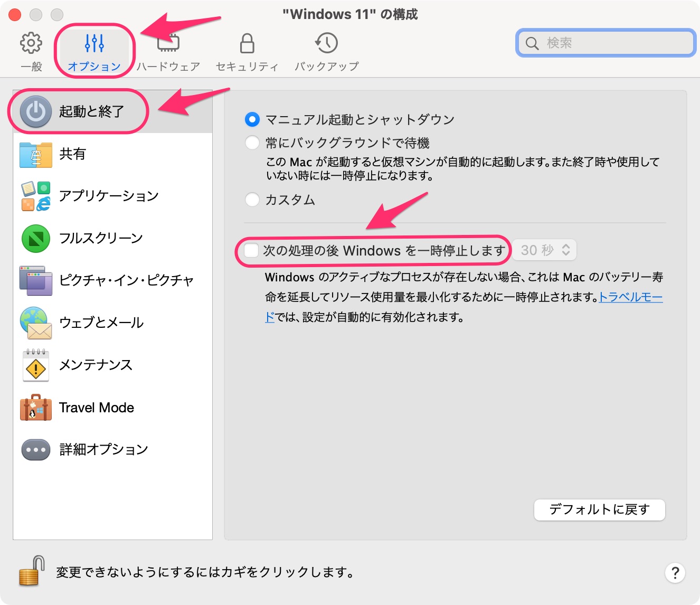
Task: Click the ピクチャ・イン・ピクチャ windows icon
Action: click(36, 280)
